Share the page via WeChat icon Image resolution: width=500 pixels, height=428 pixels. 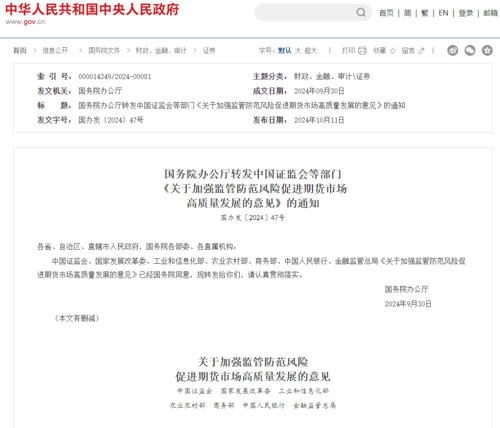(x=470, y=51)
